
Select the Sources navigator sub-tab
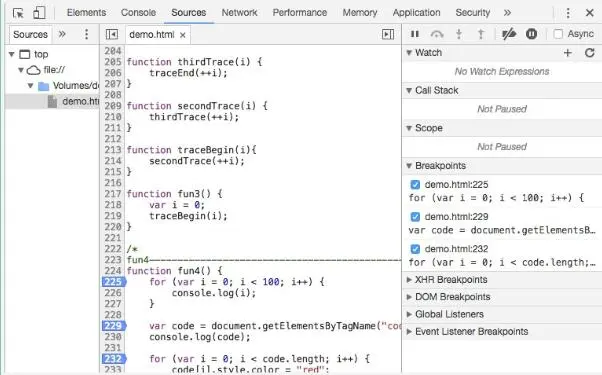(30, 35)
